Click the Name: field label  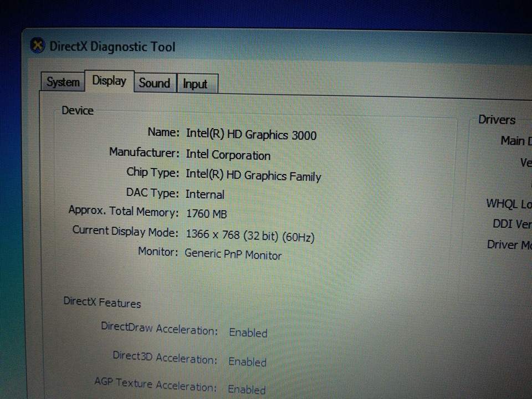click(163, 132)
